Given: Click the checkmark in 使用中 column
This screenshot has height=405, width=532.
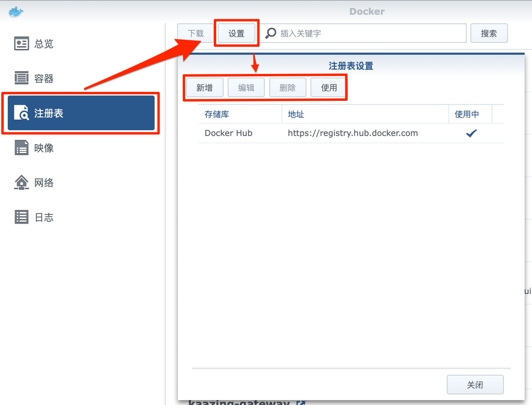Looking at the screenshot, I should (471, 133).
